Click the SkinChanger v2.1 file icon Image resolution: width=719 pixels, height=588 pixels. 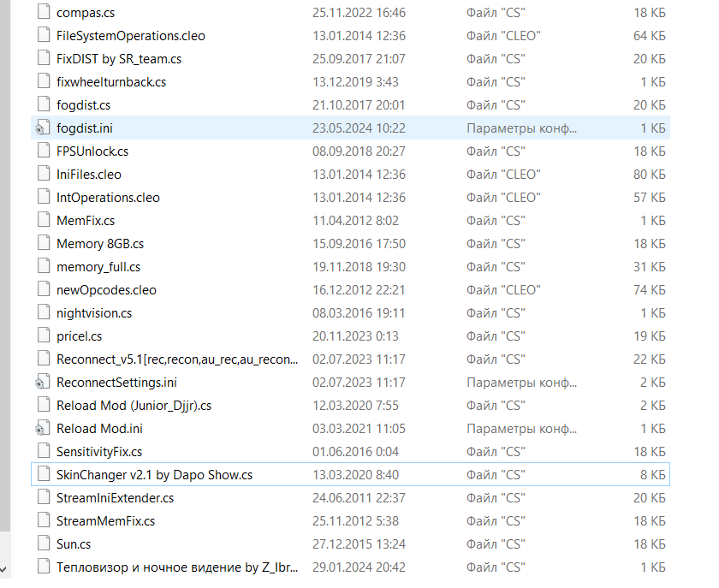click(43, 474)
